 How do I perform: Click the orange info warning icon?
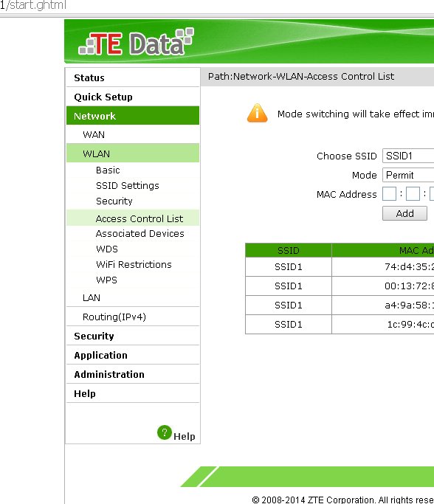[257, 113]
